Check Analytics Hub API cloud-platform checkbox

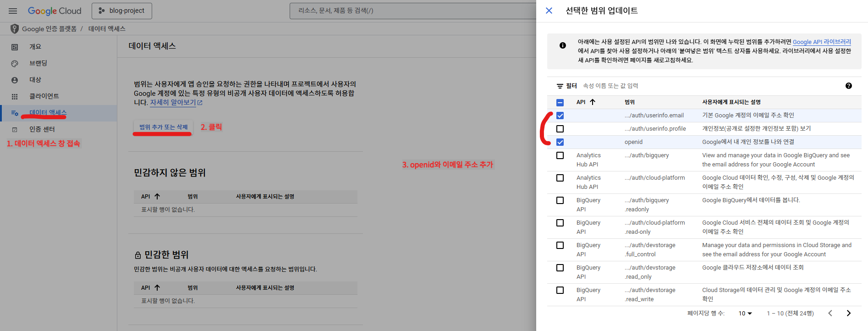[x=560, y=178]
